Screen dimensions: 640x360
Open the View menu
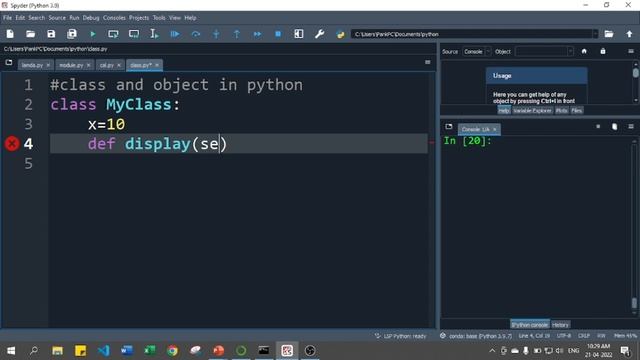175,18
